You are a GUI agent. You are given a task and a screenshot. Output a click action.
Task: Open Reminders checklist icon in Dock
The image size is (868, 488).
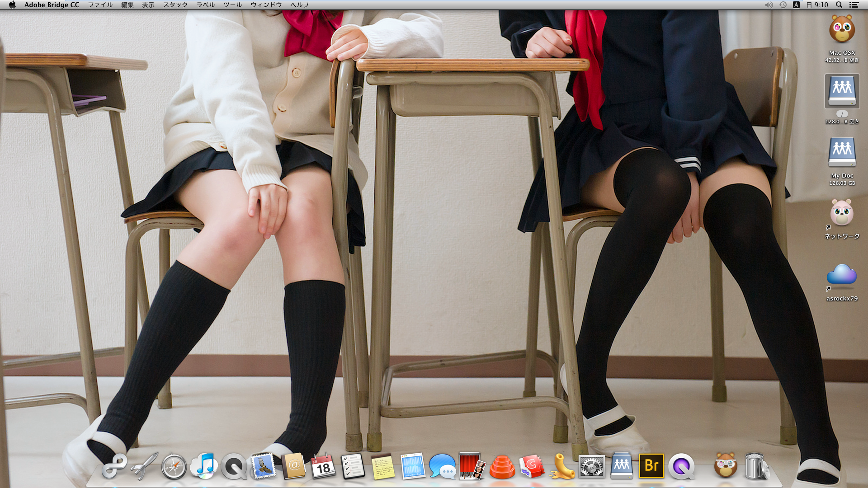(x=353, y=466)
